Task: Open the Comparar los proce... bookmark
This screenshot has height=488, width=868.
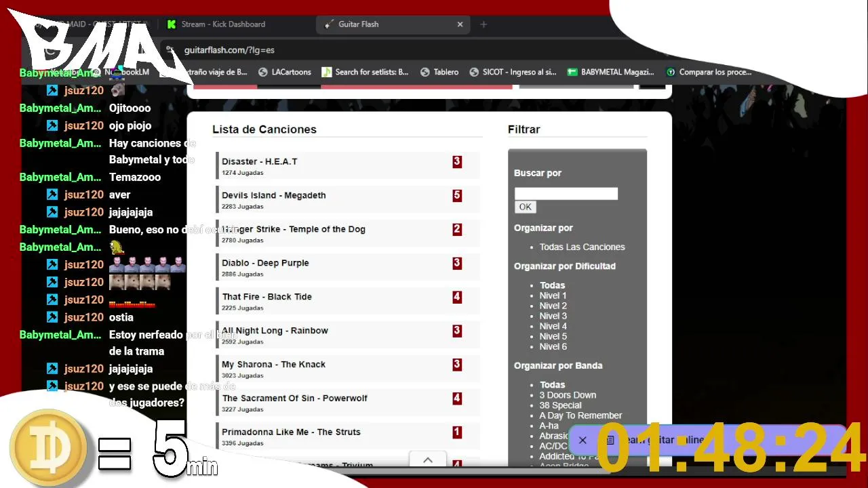Action: click(x=709, y=72)
